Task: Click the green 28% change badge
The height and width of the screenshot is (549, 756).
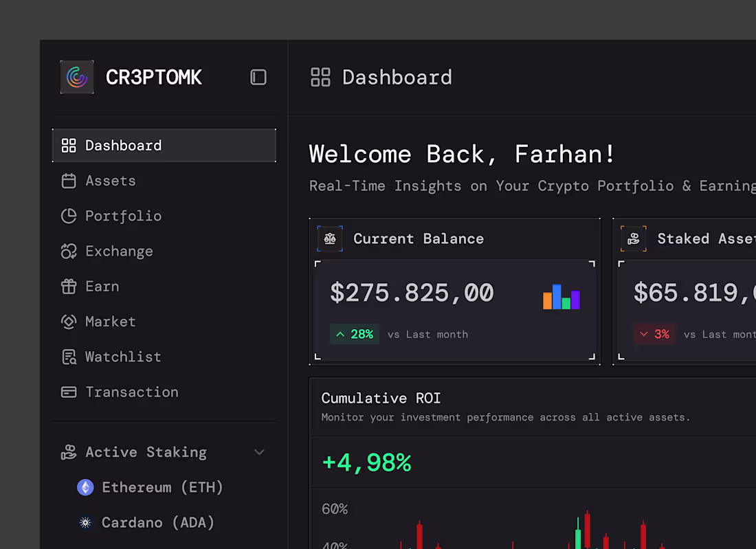Action: coord(355,334)
